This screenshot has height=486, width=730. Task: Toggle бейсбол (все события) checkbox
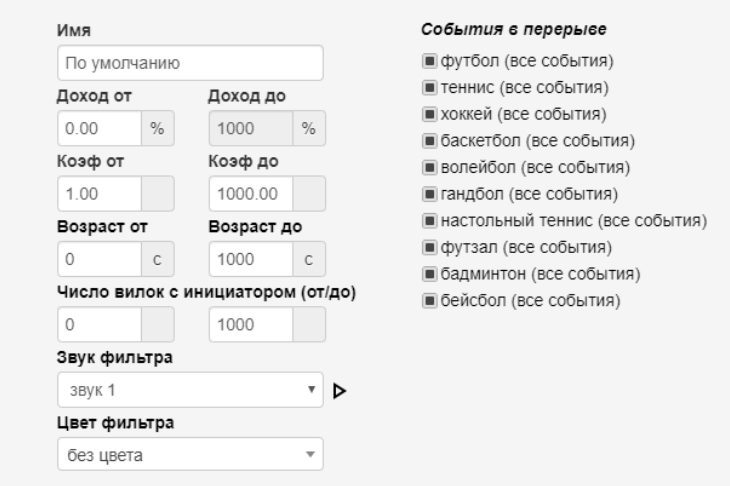(429, 300)
